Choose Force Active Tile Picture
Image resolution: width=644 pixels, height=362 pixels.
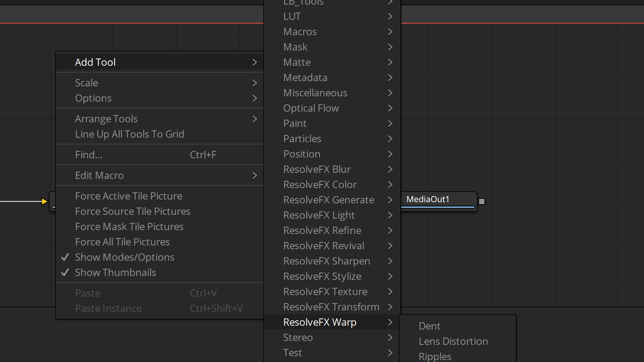[x=160, y=196]
